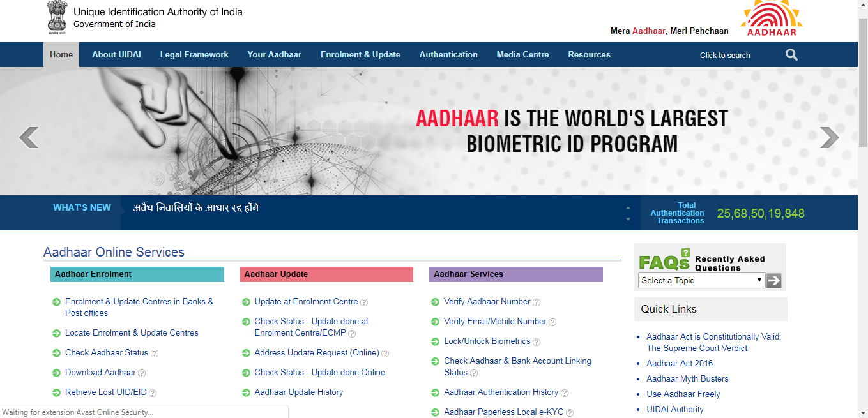The width and height of the screenshot is (868, 418).
Task: Click the FAQ go arrow button
Action: click(773, 280)
